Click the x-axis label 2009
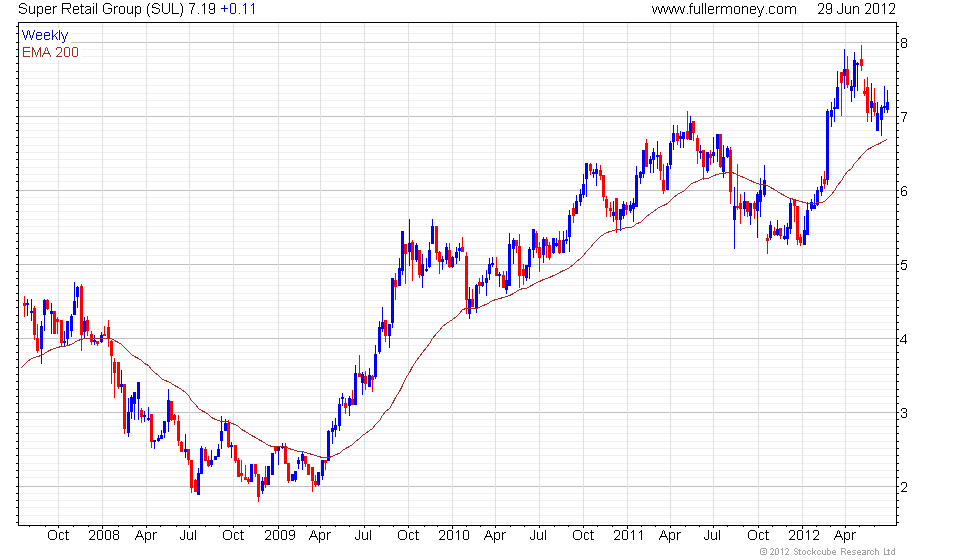 point(279,536)
